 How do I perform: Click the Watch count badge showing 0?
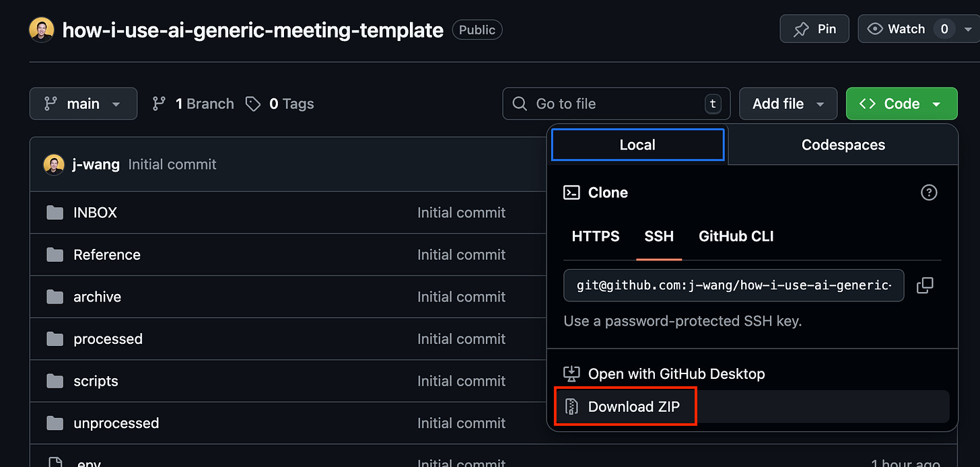coord(944,29)
